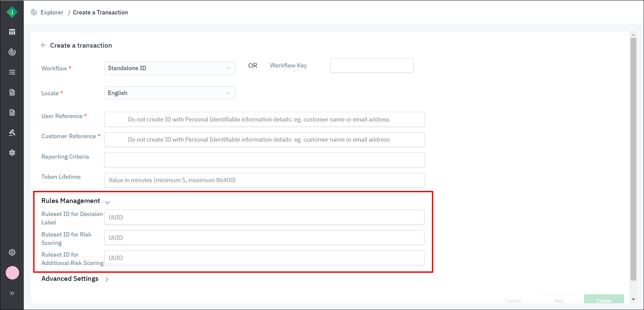Click the Workflow Key input field
The image size is (644, 310).
(372, 65)
